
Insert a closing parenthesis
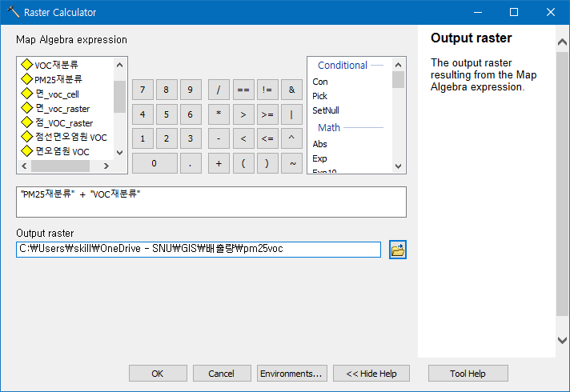coord(267,163)
